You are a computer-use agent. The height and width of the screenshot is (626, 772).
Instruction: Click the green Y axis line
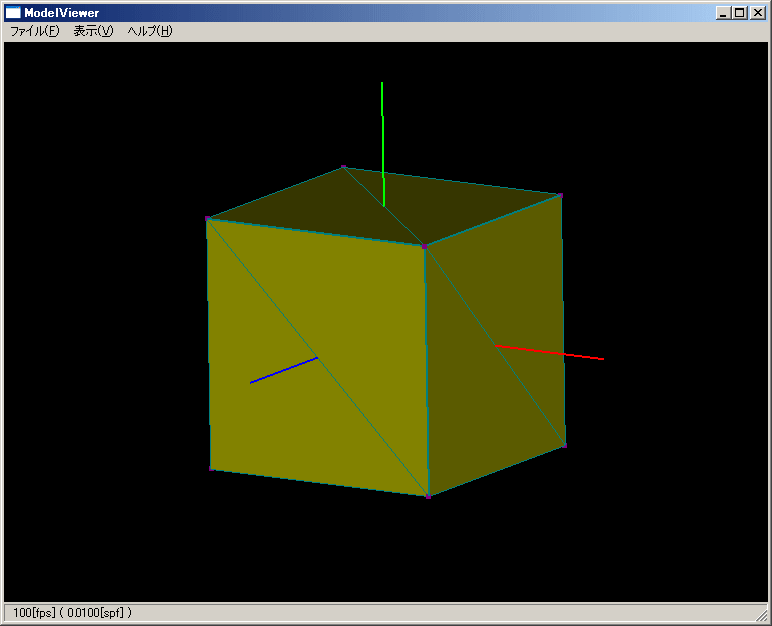pyautogui.click(x=383, y=144)
